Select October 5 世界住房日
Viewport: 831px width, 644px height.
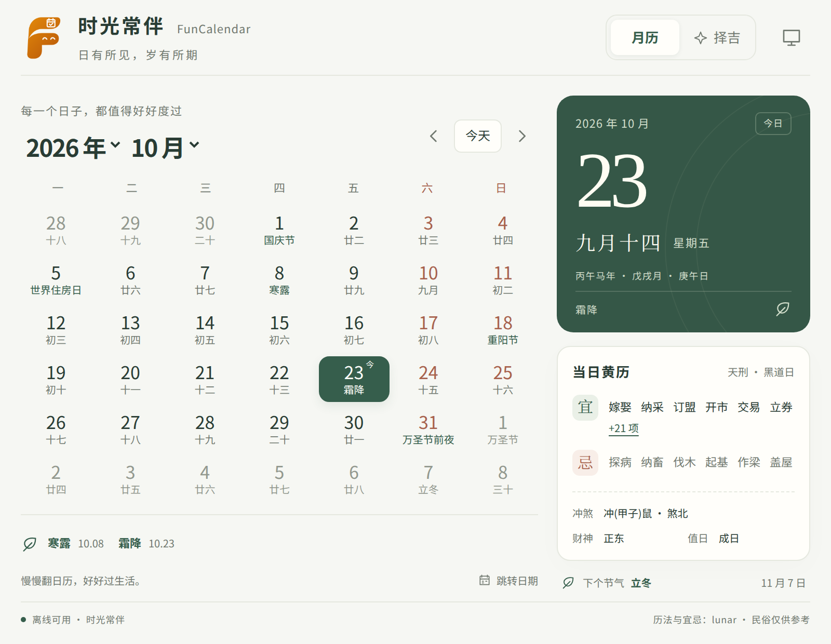(56, 279)
